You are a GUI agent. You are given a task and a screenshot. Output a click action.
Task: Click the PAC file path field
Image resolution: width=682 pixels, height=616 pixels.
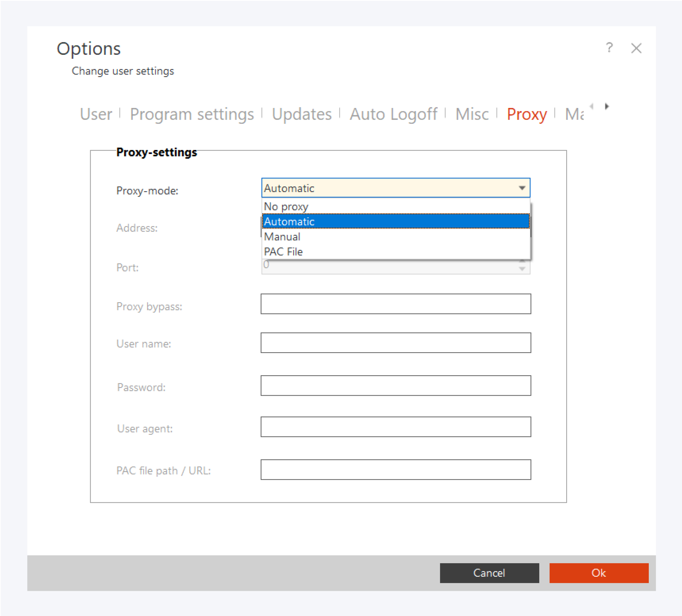pos(395,469)
